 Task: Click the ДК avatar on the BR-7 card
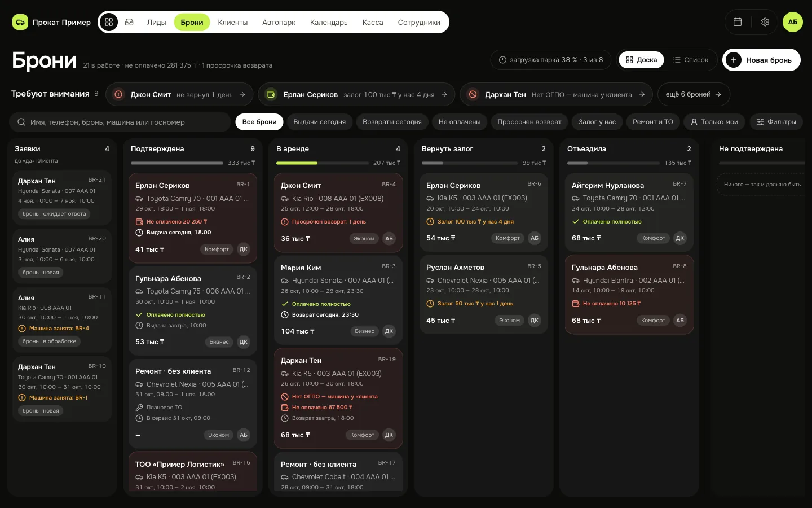click(x=680, y=238)
